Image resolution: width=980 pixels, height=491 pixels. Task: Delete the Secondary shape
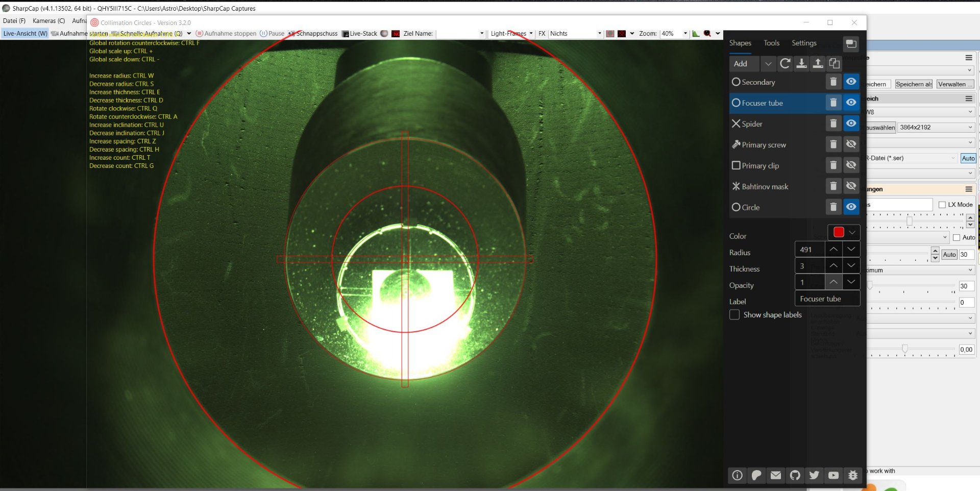click(x=833, y=82)
